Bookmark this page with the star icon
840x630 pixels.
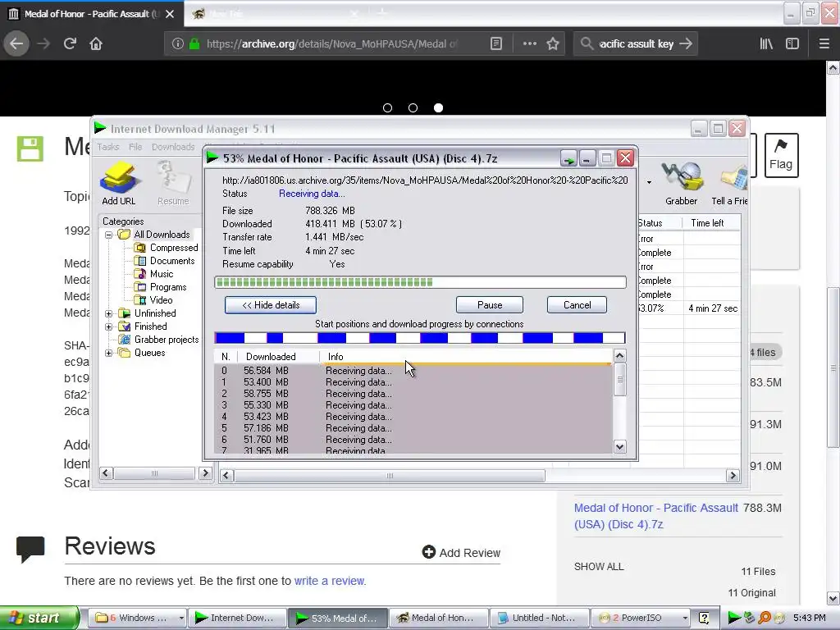553,44
